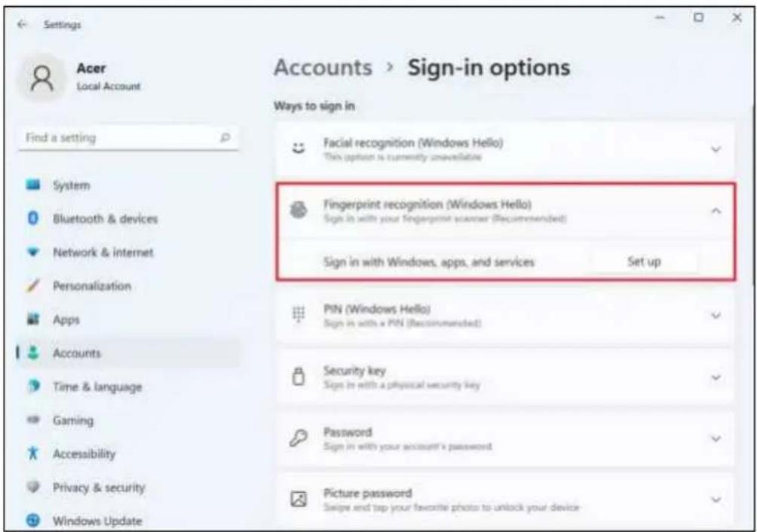Click Accounts in the breadcrumb
The height and width of the screenshot is (532, 757).
323,68
